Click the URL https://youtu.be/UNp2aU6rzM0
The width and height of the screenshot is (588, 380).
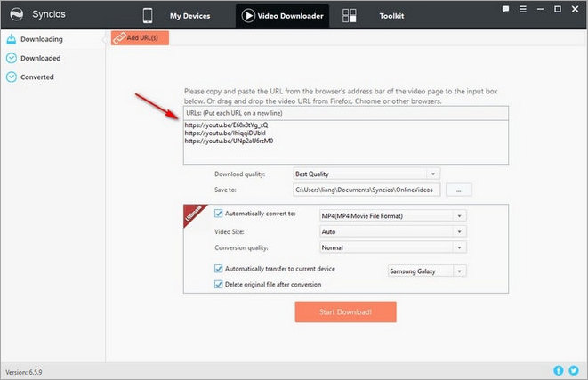coord(229,141)
